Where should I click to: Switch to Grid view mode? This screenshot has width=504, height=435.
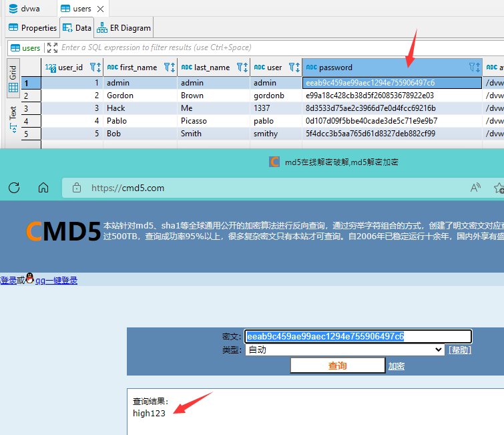13,78
